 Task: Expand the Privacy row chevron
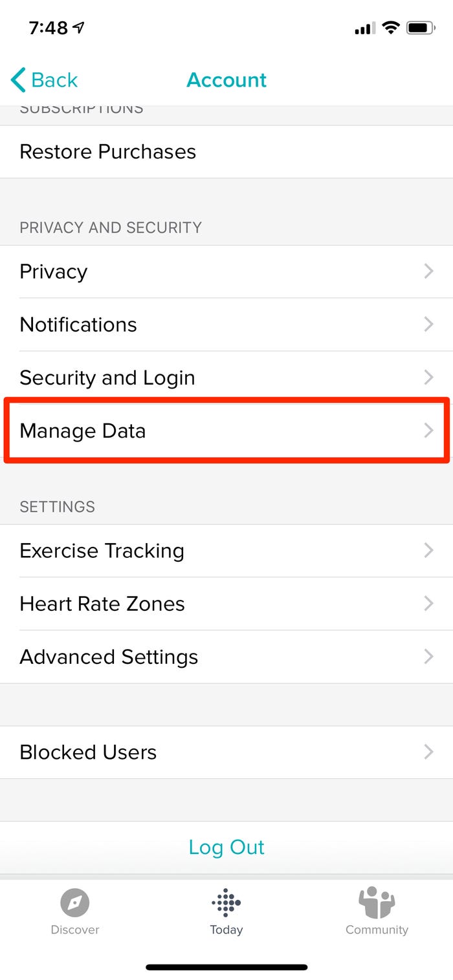coord(428,272)
